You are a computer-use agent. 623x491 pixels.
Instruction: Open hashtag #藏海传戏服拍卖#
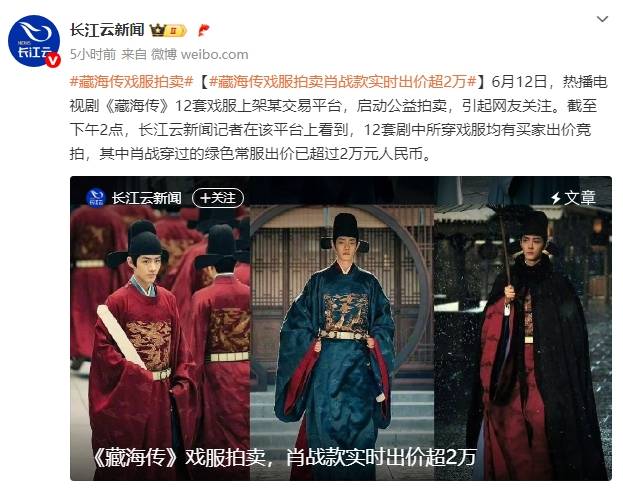click(132, 81)
